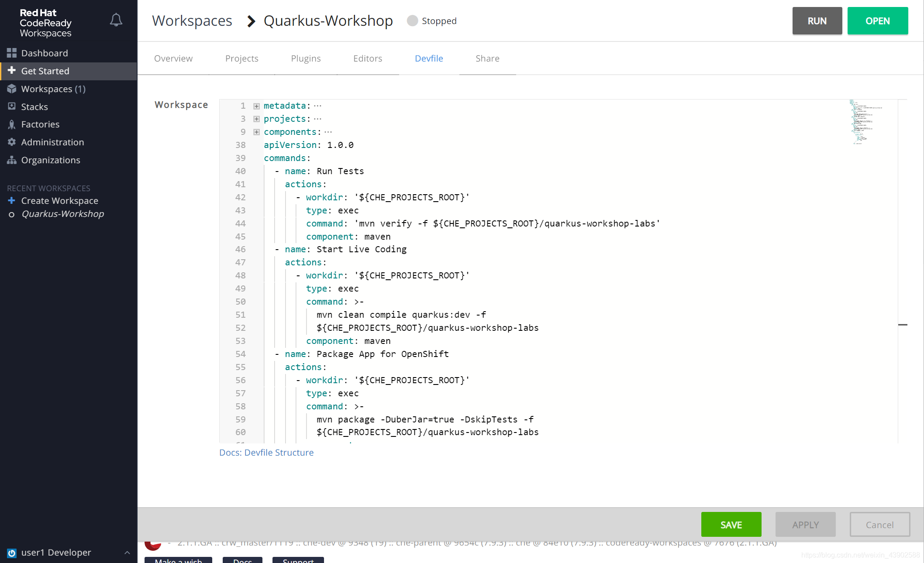The image size is (924, 563).
Task: Click 'command: >-' on line 58
Action: 335,406
